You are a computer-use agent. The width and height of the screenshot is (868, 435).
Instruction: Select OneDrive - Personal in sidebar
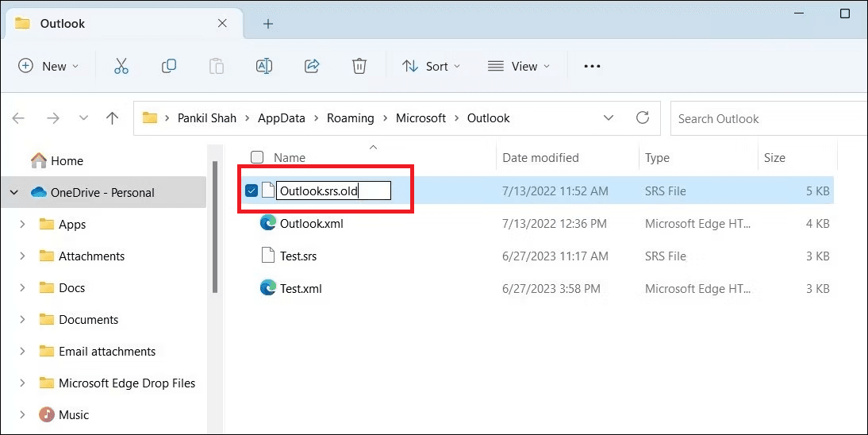pyautogui.click(x=102, y=193)
